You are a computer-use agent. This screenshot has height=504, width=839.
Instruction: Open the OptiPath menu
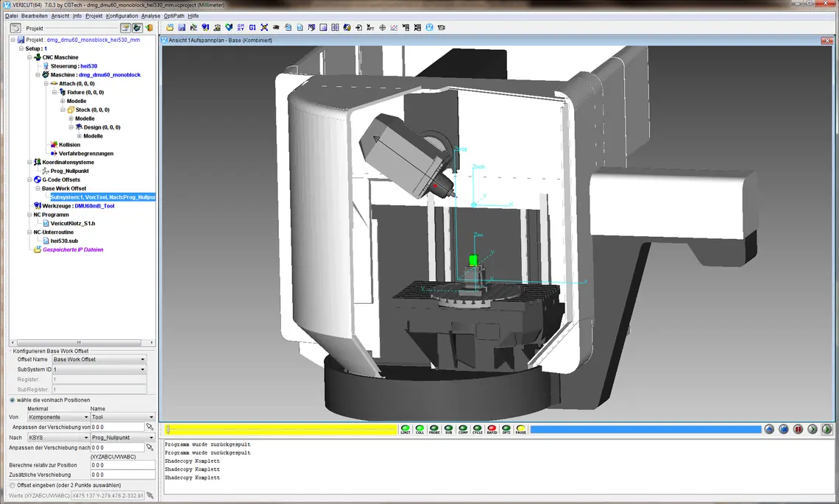coord(174,15)
